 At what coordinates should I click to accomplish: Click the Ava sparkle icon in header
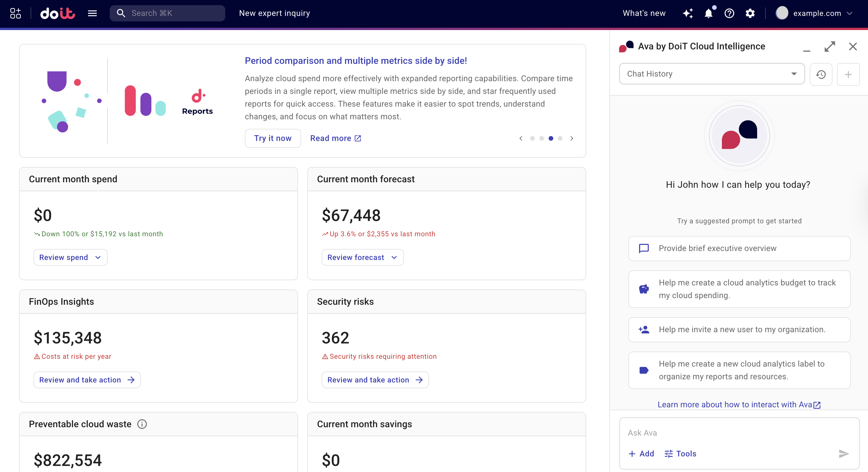(x=688, y=13)
